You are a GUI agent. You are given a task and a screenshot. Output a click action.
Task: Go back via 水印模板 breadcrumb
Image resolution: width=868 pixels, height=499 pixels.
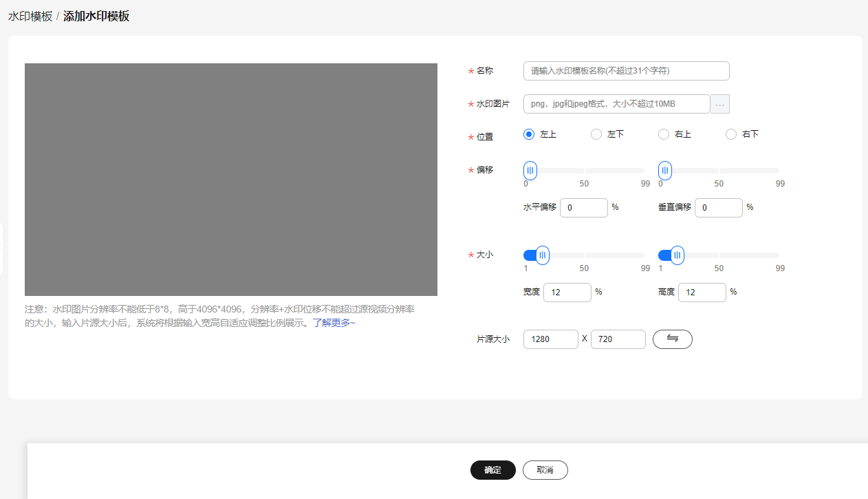[30, 17]
